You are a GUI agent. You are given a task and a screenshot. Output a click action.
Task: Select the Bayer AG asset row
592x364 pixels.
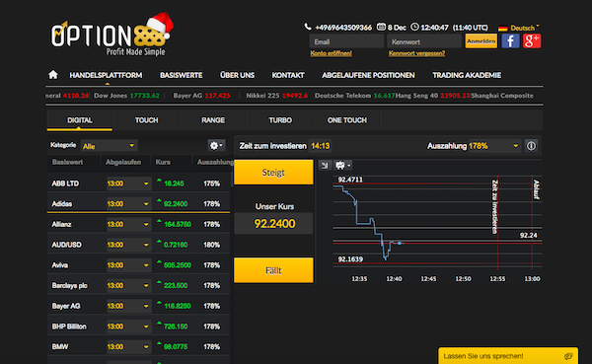(138, 306)
